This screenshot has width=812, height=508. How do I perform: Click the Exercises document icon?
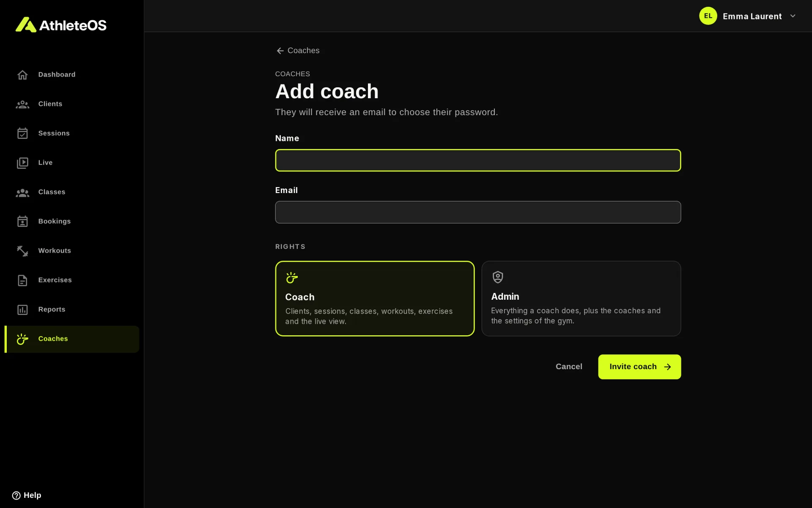22,280
